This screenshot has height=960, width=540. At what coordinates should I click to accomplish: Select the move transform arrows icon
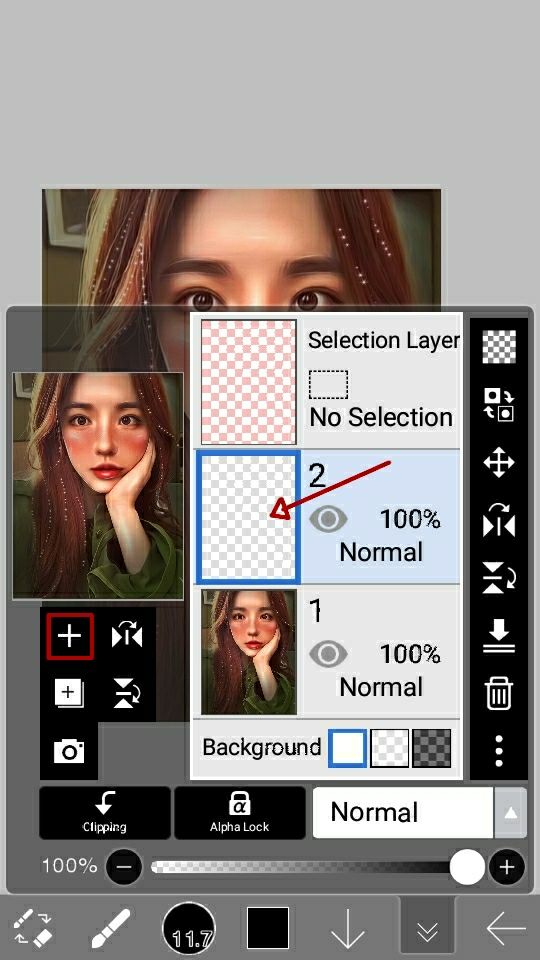[499, 462]
